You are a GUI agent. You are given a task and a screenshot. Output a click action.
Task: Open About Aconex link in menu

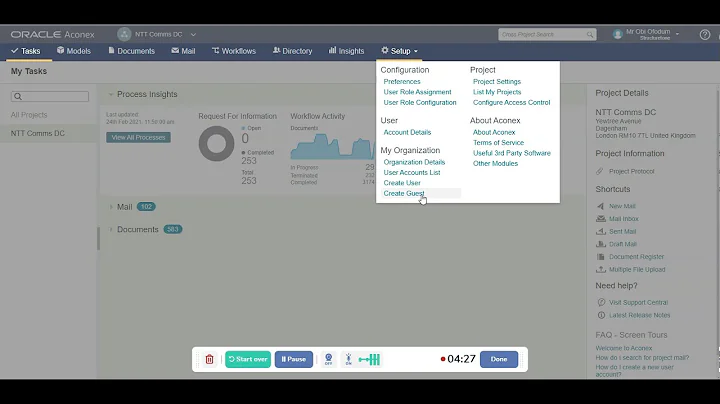(x=494, y=132)
